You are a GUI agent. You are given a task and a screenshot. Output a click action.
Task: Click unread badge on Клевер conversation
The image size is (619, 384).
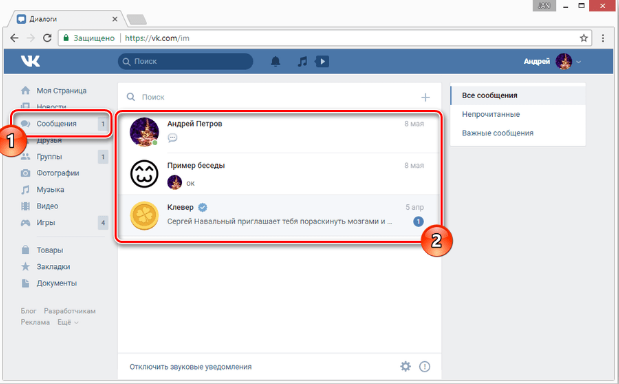(418, 221)
